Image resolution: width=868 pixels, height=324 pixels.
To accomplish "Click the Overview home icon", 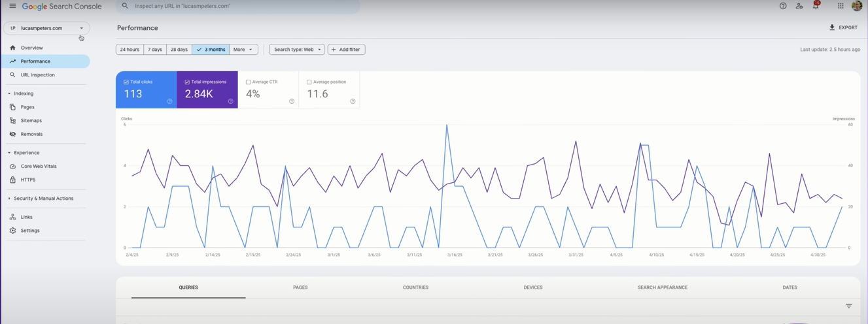I will [12, 48].
